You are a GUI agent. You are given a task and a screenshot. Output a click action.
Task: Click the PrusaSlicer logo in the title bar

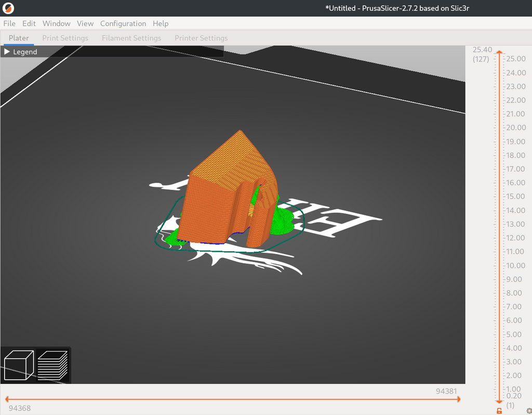8,8
